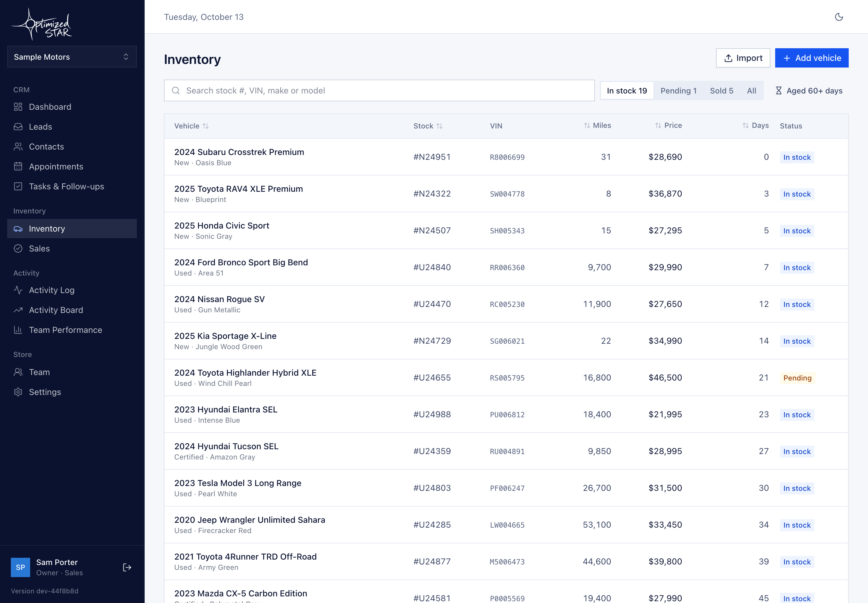The width and height of the screenshot is (868, 603).
Task: Open the Team page
Action: pos(72,372)
